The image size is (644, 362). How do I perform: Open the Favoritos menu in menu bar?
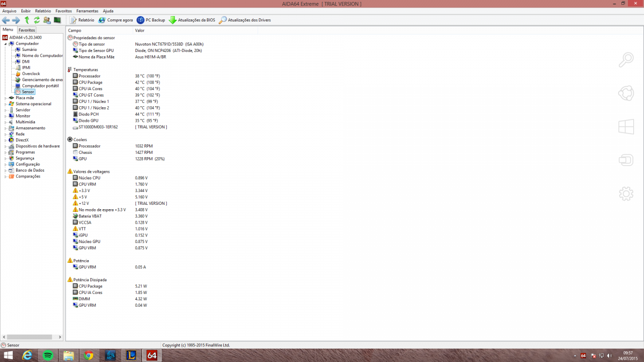point(63,11)
